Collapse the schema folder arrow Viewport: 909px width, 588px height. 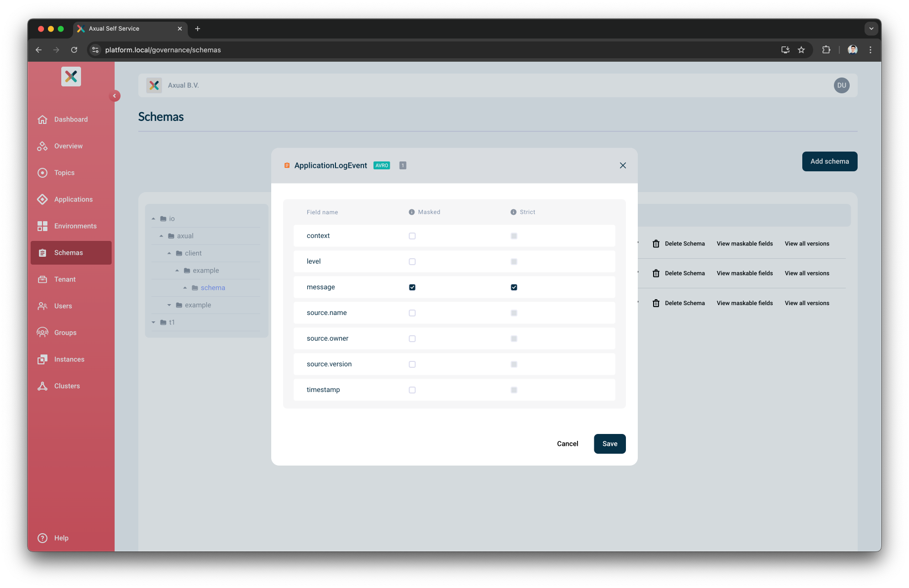point(185,288)
